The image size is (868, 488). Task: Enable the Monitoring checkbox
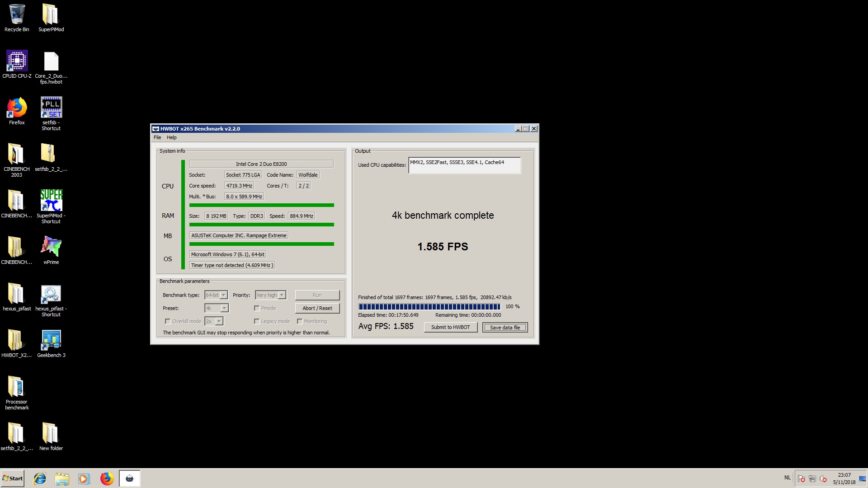300,322
